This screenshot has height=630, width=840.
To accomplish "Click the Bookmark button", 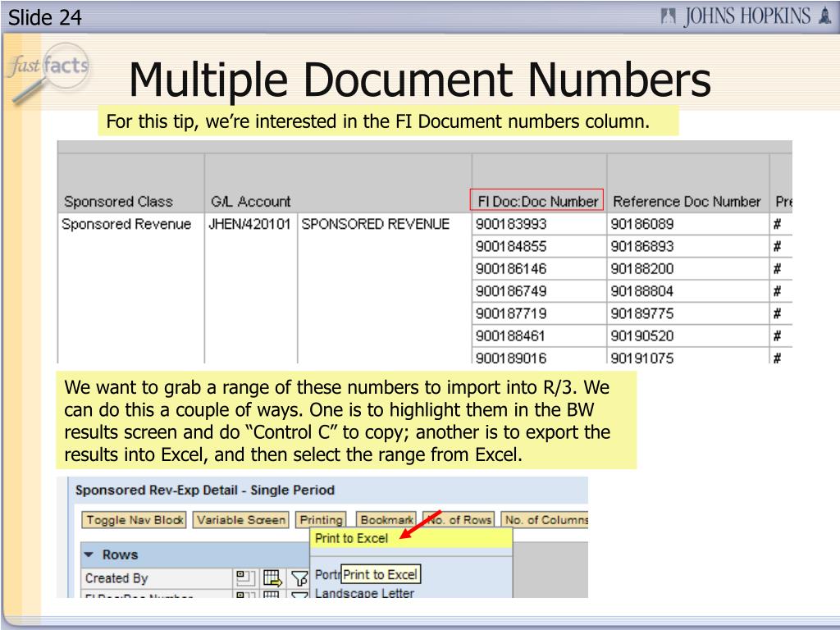I will point(386,519).
